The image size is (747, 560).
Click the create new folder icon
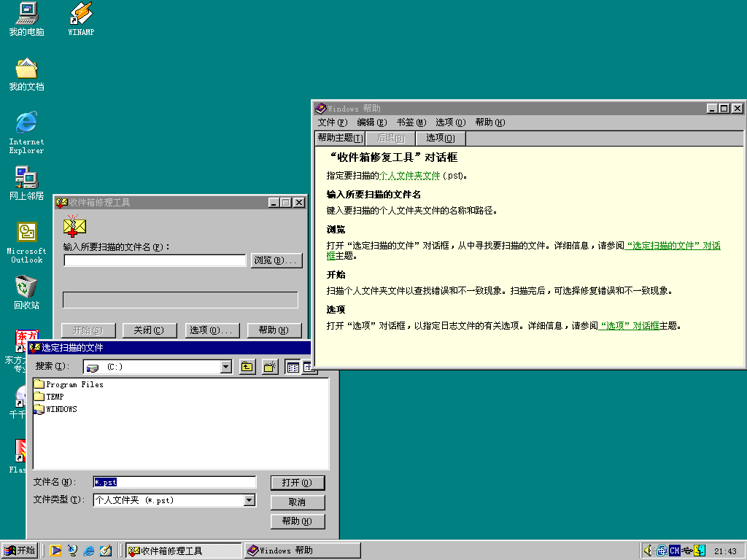click(270, 367)
